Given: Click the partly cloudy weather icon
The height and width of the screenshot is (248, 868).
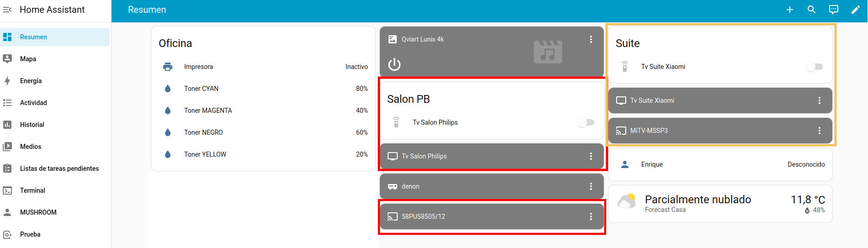Looking at the screenshot, I should pyautogui.click(x=627, y=201).
